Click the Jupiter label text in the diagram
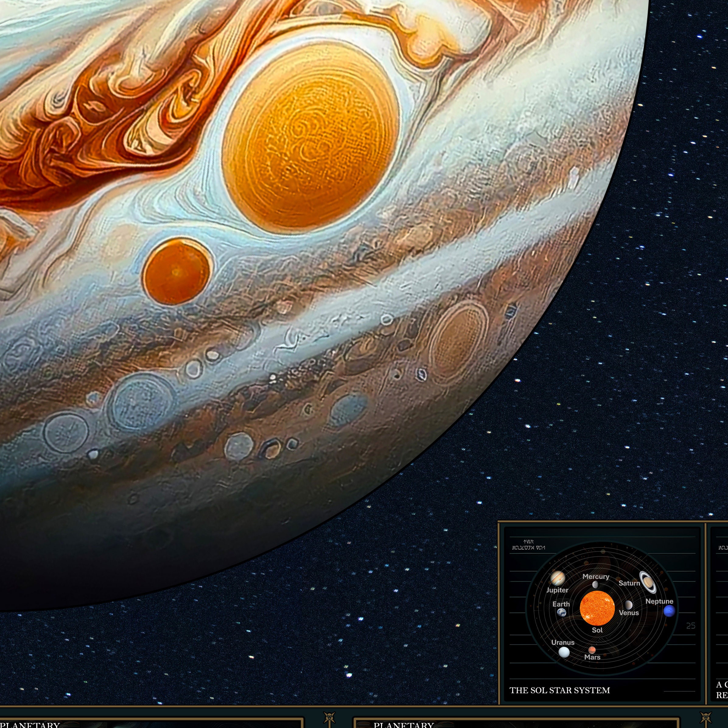The width and height of the screenshot is (728, 728). point(558,590)
